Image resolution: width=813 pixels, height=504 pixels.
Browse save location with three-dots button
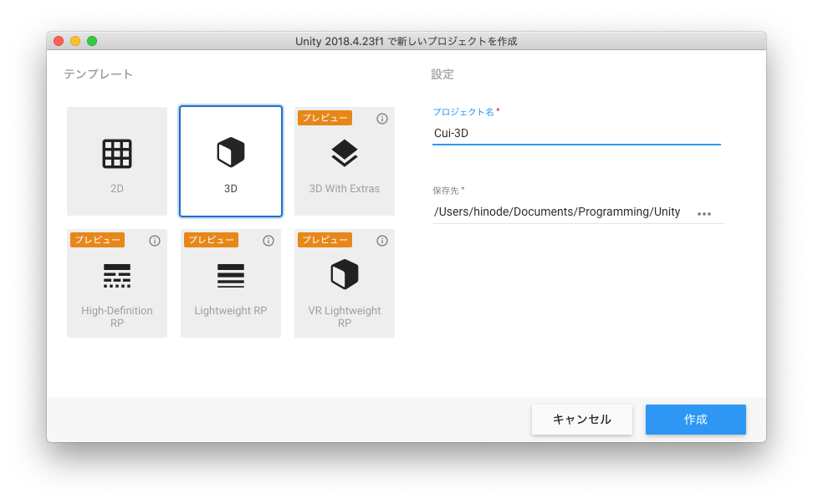click(x=704, y=213)
